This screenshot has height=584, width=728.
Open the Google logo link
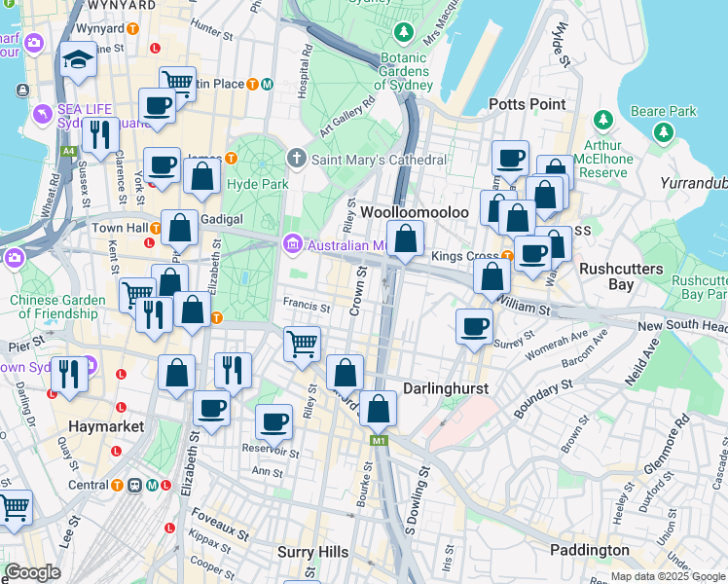(32, 572)
